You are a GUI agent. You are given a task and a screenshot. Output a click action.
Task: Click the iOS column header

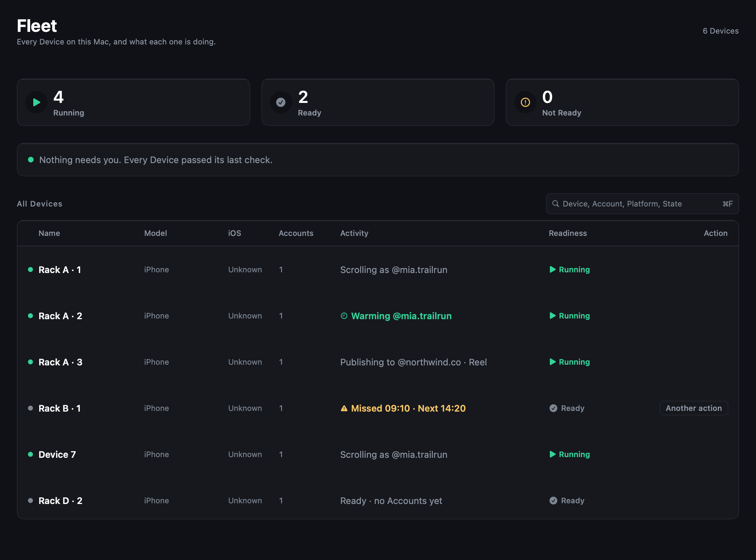coord(234,233)
